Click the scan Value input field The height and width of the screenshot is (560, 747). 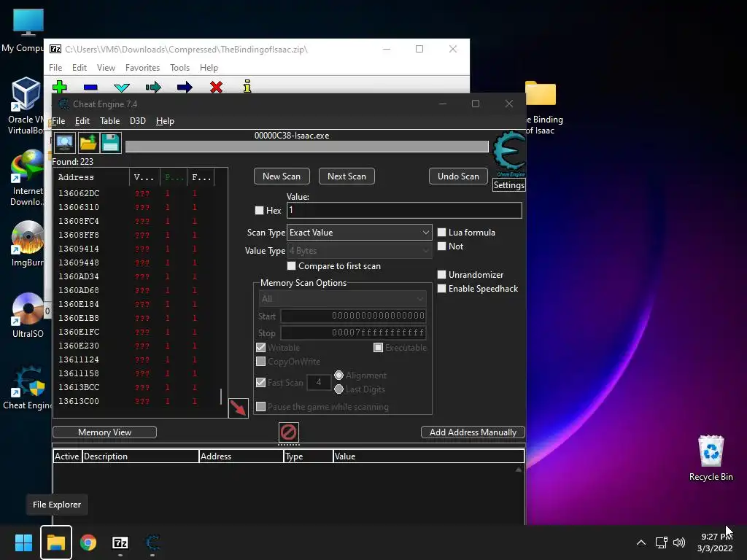click(404, 211)
